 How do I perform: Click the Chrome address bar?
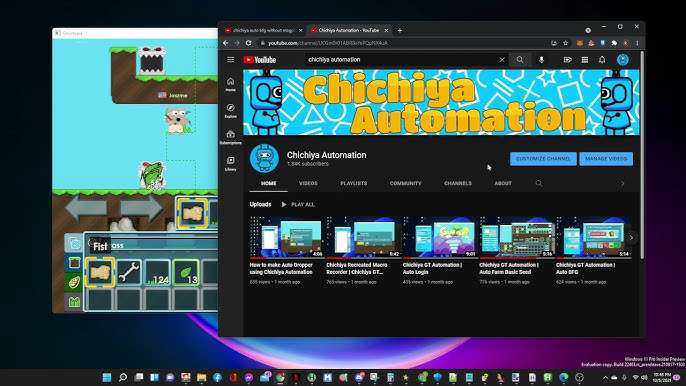[x=402, y=43]
